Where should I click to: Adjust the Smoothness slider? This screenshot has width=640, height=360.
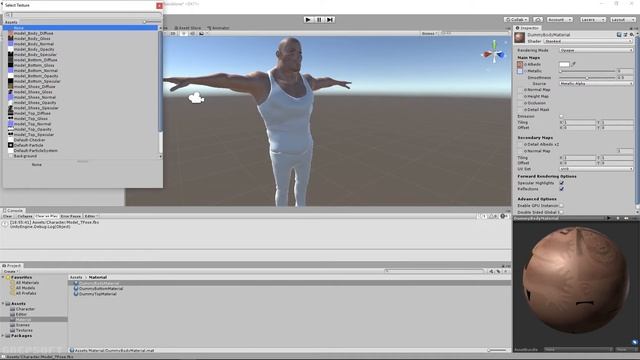tap(588, 78)
